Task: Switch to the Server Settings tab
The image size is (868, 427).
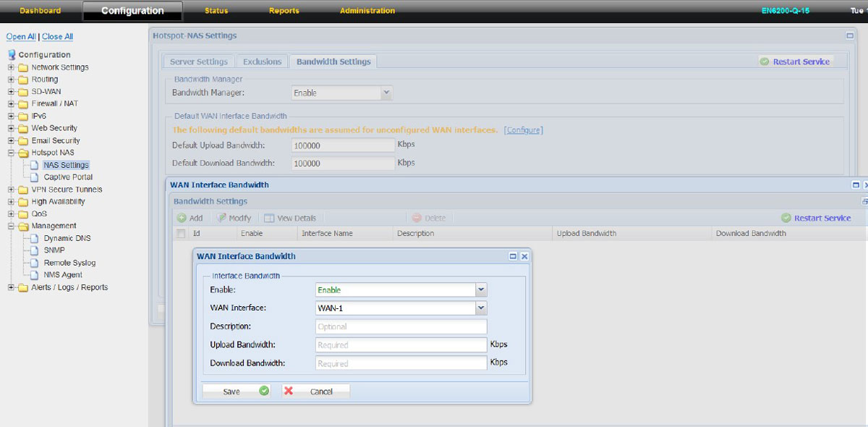Action: [197, 62]
